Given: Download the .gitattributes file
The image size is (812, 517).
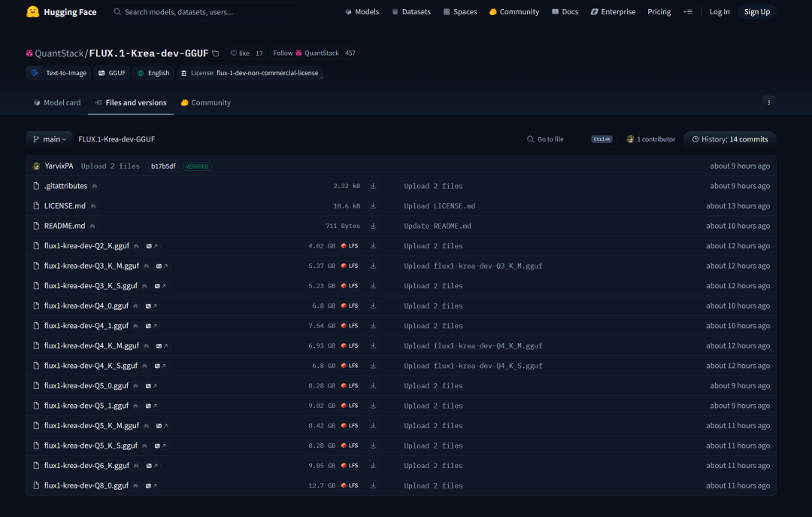Looking at the screenshot, I should coord(373,186).
